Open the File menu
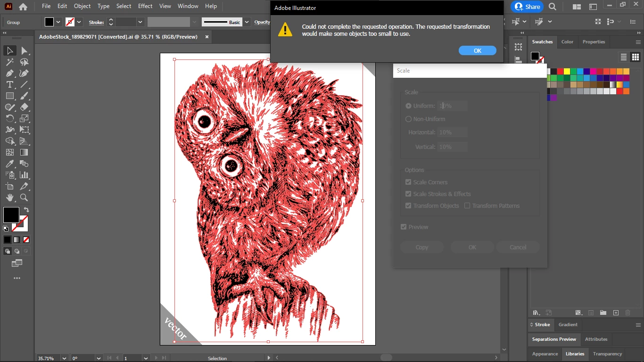Image resolution: width=644 pixels, height=362 pixels. pyautogui.click(x=46, y=6)
